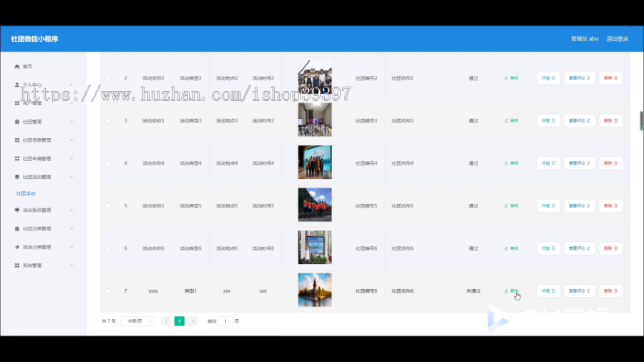The width and height of the screenshot is (644, 362).
Task: Click 审核 for 活动名称3 row
Action: (x=512, y=121)
